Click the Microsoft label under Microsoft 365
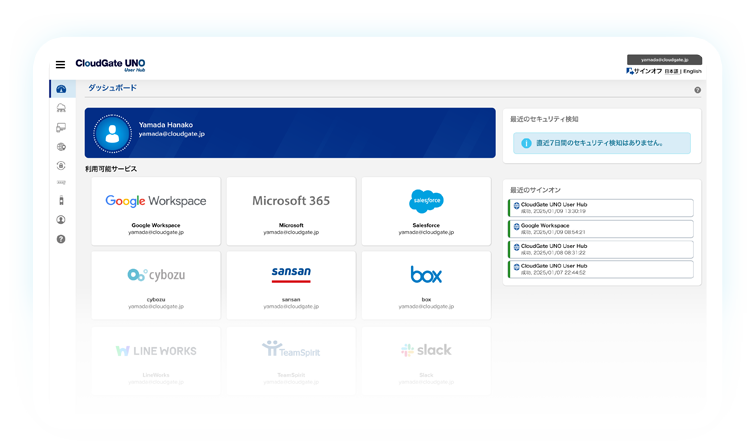750x447 pixels. (x=291, y=225)
